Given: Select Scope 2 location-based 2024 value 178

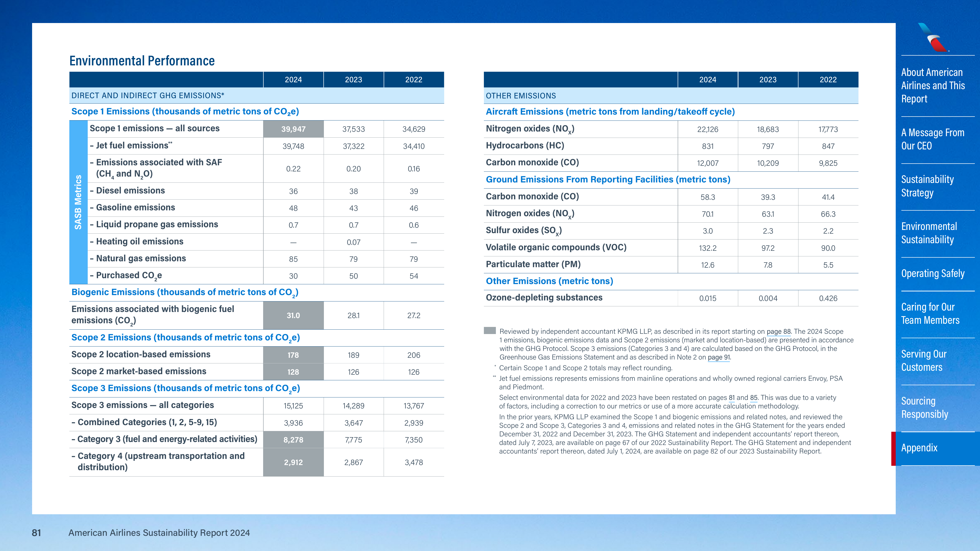Looking at the screenshot, I should pyautogui.click(x=293, y=355).
